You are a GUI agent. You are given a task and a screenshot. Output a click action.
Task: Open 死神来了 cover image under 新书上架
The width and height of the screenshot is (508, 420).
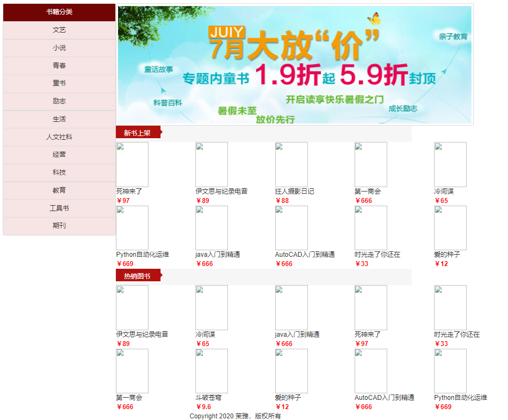coord(132,164)
